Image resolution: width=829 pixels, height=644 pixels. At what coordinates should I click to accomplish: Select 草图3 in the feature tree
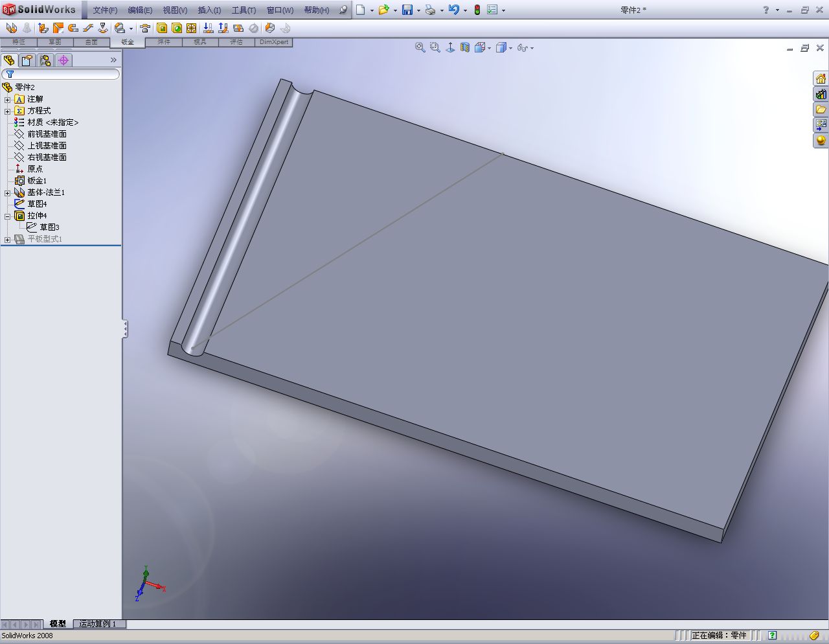point(50,227)
